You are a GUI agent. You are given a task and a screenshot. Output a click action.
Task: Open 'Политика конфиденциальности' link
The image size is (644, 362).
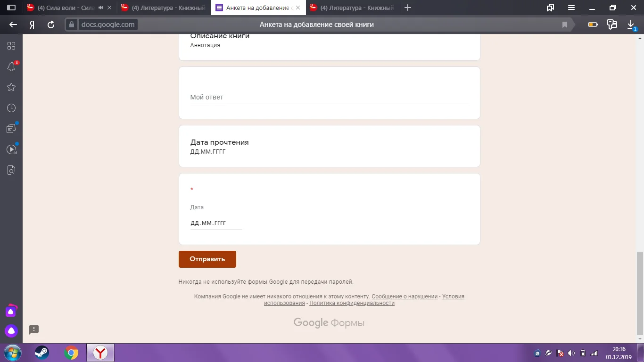click(352, 303)
